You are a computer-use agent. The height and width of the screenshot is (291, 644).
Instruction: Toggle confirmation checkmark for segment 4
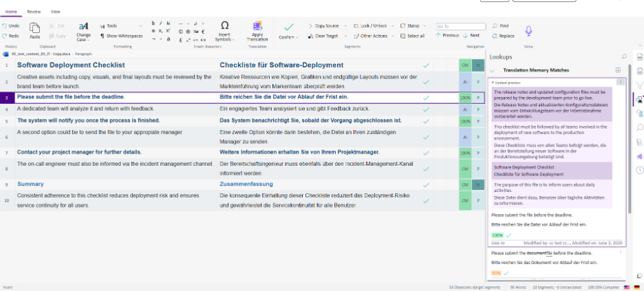427,109
